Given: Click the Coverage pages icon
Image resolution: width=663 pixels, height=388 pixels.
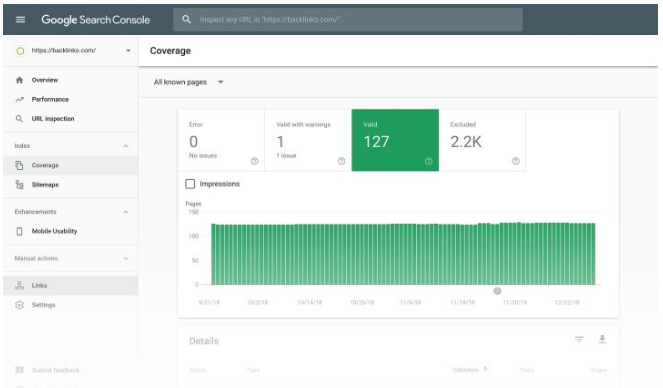Looking at the screenshot, I should click(x=19, y=165).
